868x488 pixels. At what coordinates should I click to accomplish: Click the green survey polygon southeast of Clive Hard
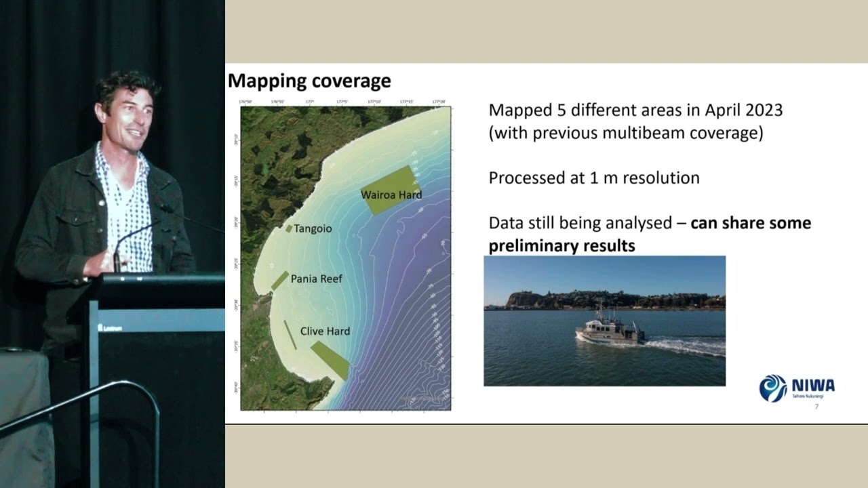pos(332,360)
